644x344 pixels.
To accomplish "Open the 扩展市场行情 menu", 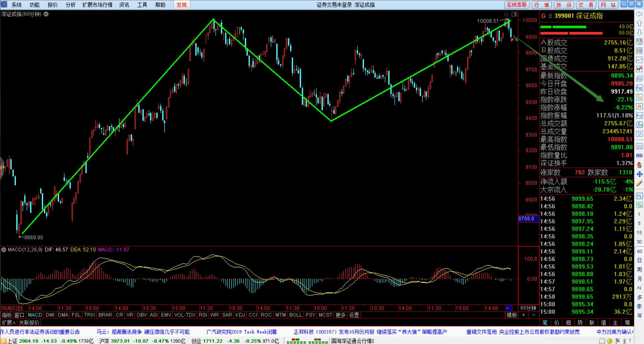I will pos(97,5).
